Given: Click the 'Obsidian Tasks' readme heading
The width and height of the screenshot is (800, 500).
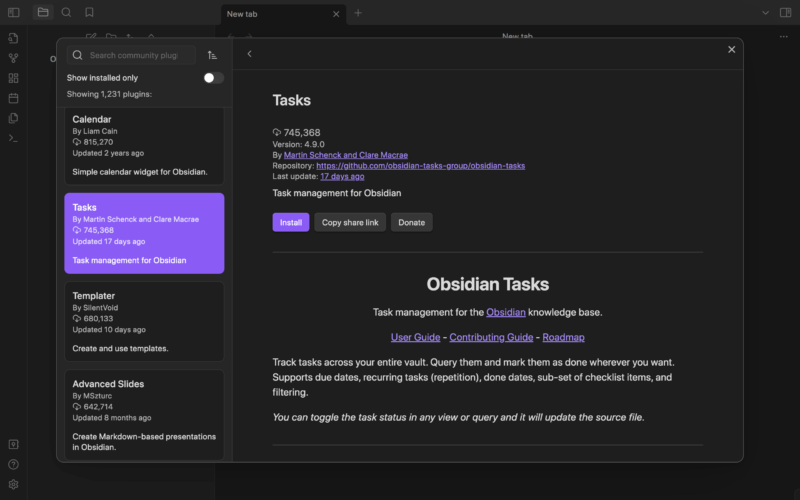Looking at the screenshot, I should point(488,284).
